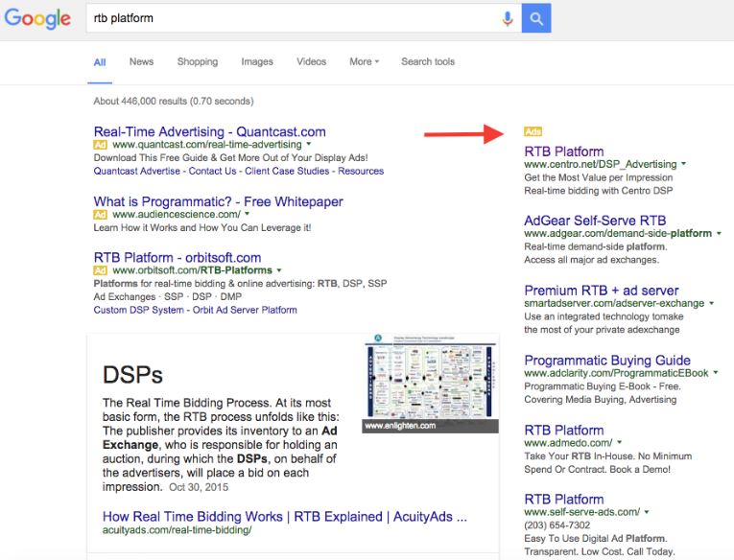Expand arrow beside smartadserver.com URL

click(712, 303)
